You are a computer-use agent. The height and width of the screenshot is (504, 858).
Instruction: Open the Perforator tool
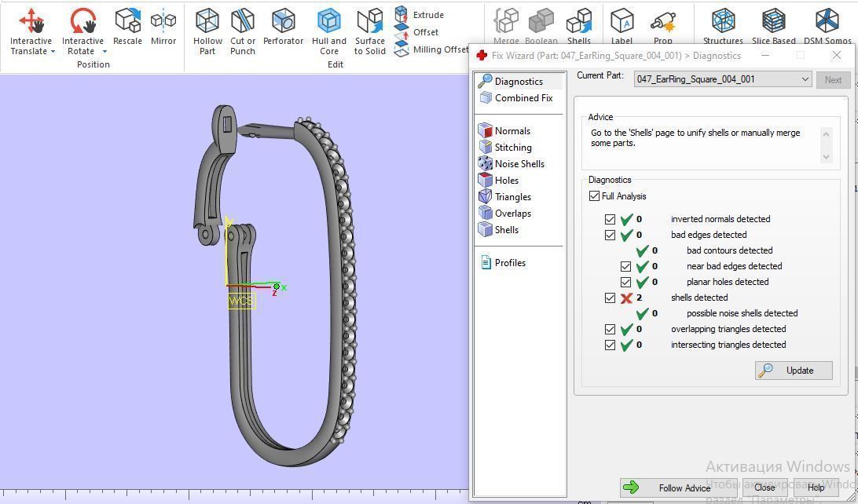click(x=283, y=26)
